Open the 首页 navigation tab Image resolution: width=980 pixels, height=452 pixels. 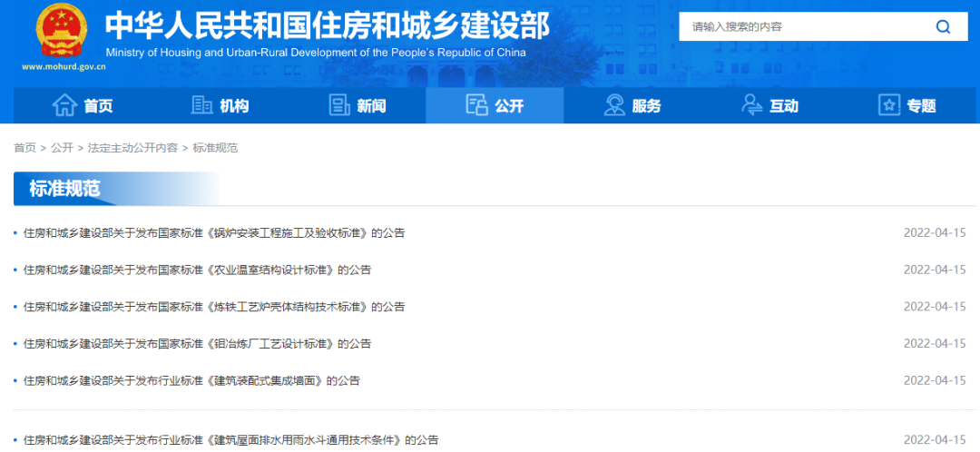pyautogui.click(x=82, y=105)
